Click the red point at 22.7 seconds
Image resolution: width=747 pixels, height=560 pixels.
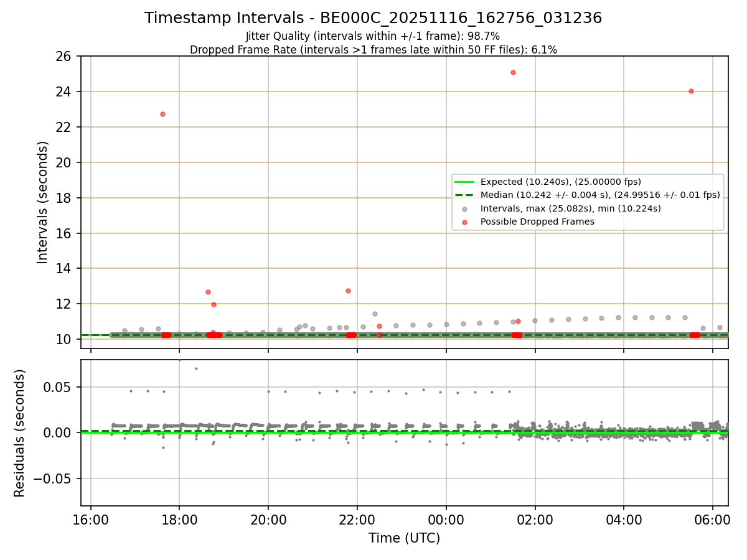pyautogui.click(x=162, y=114)
